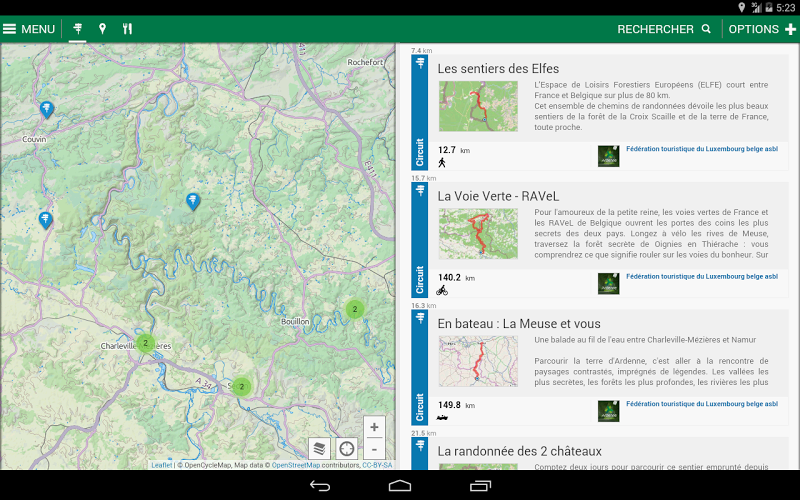Click Fédération link in Les sentiers des Elfes card
This screenshot has height=500, width=800.
pyautogui.click(x=702, y=149)
